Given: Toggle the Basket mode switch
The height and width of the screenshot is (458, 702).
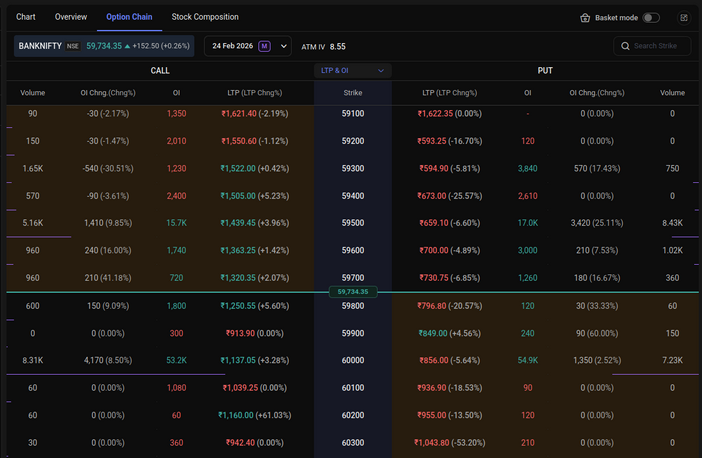Looking at the screenshot, I should [x=651, y=18].
